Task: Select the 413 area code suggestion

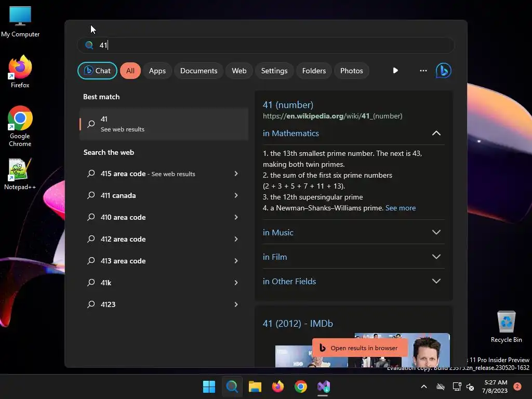Action: [x=164, y=261]
